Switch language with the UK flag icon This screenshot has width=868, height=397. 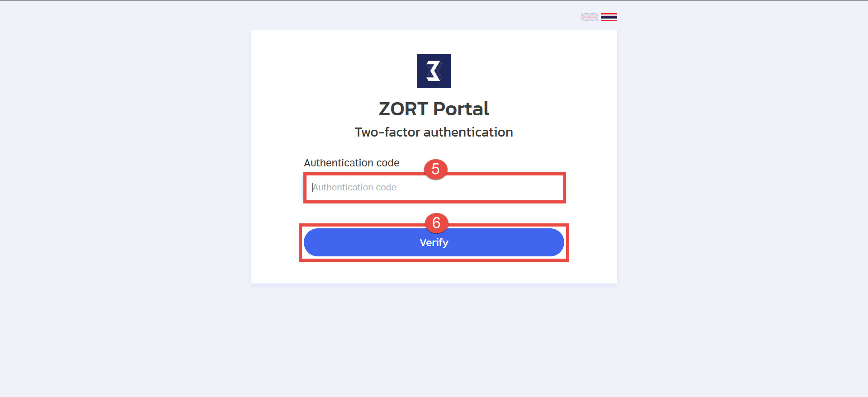click(x=589, y=17)
